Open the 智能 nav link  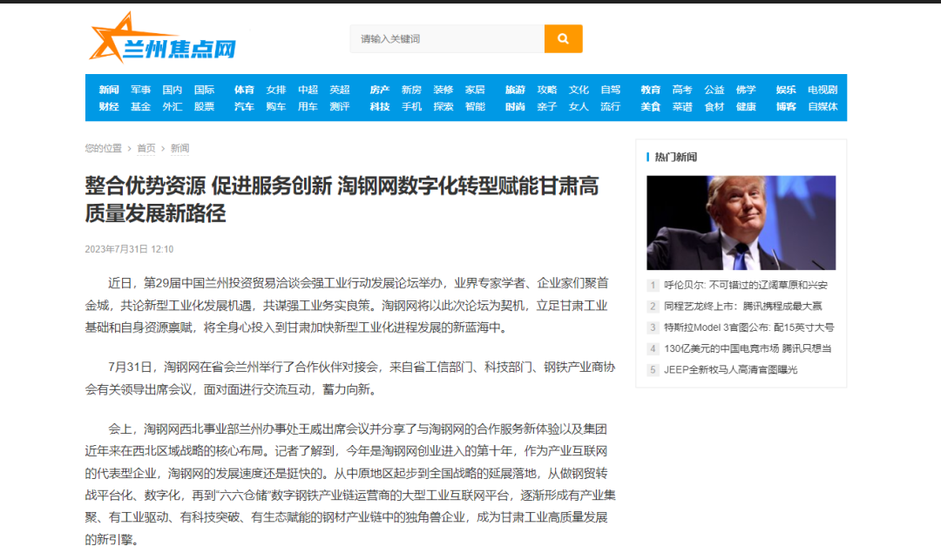coord(476,107)
